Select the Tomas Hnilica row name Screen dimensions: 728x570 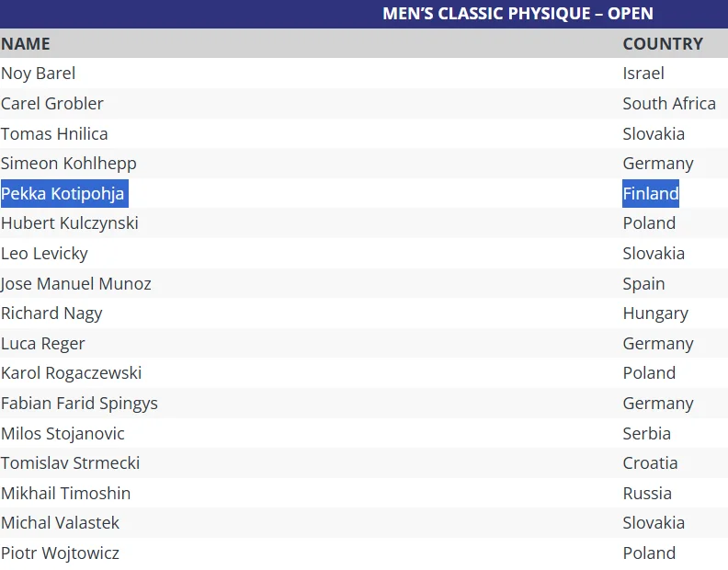[x=54, y=133]
